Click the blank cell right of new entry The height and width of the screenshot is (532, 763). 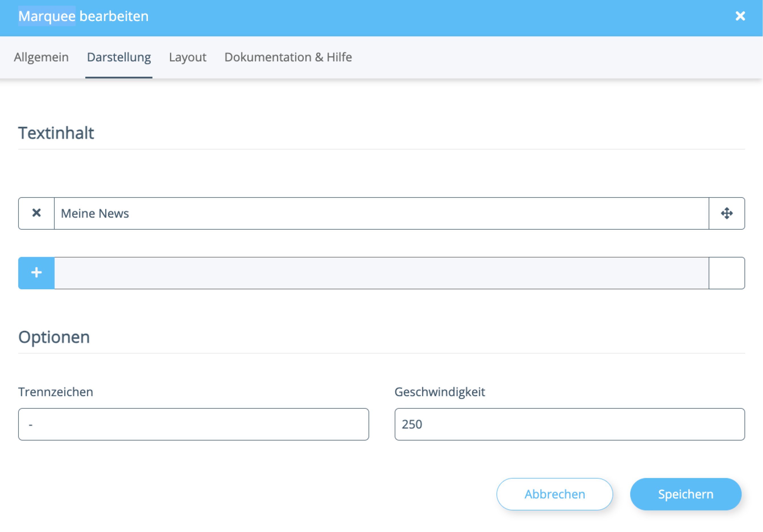point(726,273)
